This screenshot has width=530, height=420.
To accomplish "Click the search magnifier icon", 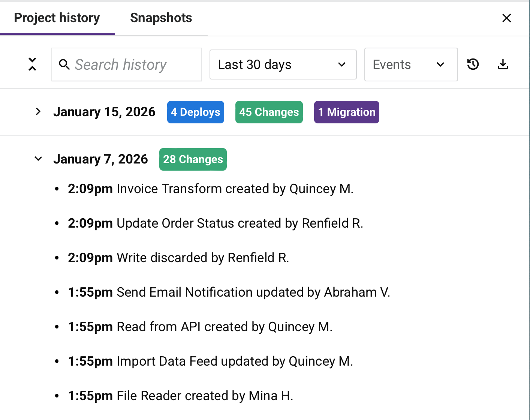I will point(64,64).
